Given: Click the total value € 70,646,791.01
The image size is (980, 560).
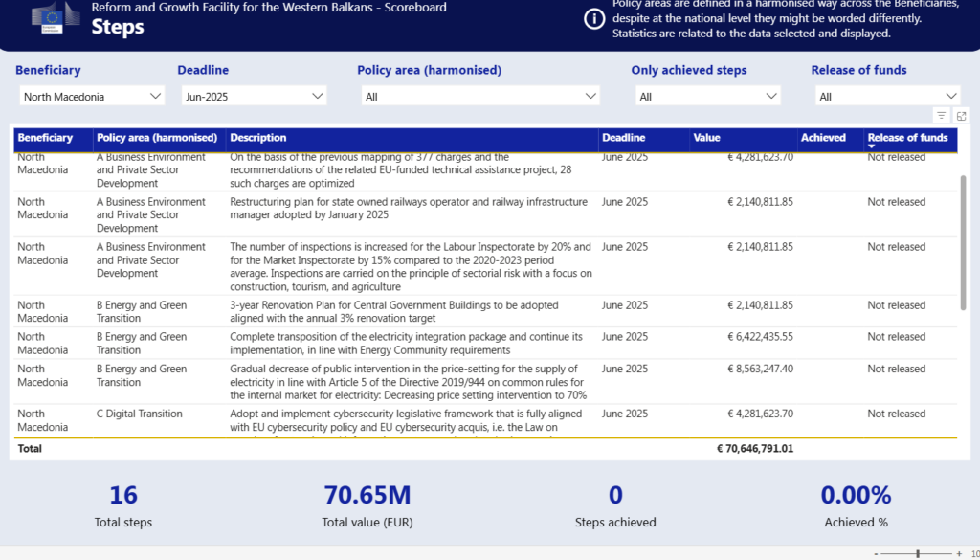Looking at the screenshot, I should point(755,449).
